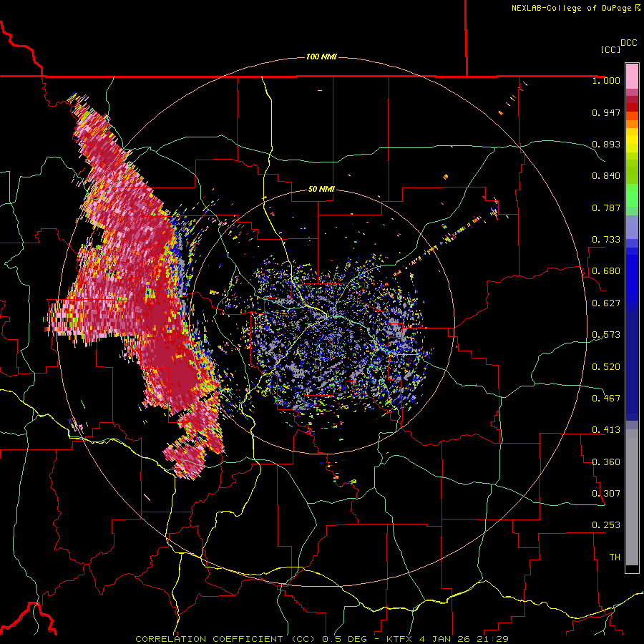Image resolution: width=644 pixels, height=644 pixels.
Task: Click the 50 NMI range ring label
Action: (321, 189)
